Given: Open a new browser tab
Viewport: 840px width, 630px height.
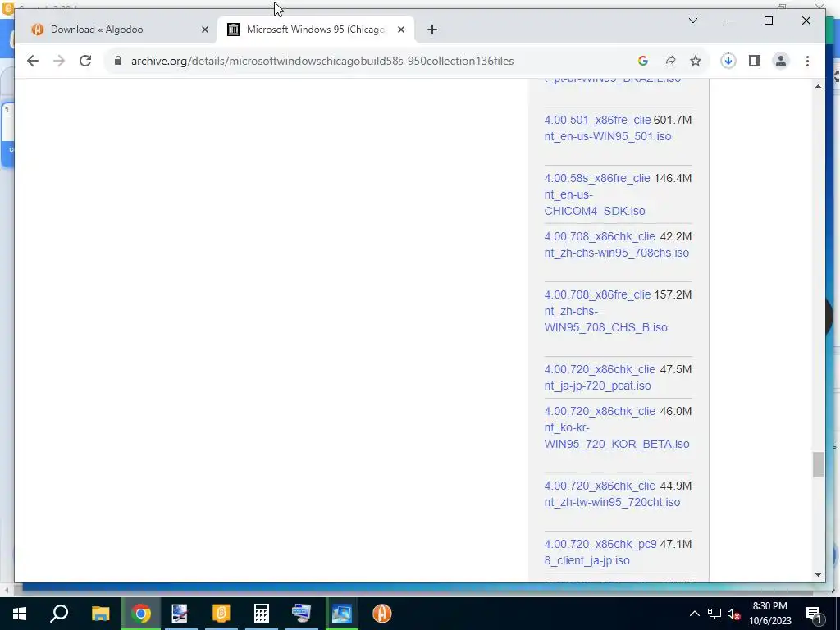Looking at the screenshot, I should pyautogui.click(x=432, y=30).
